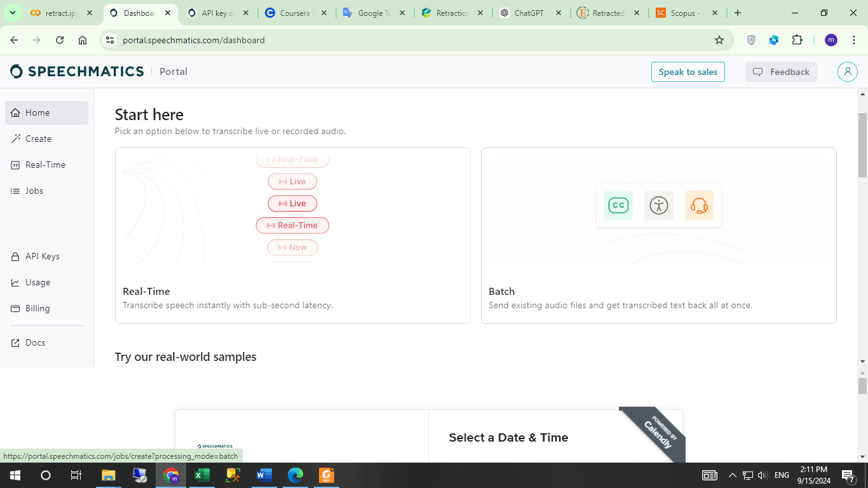Open Microsoft Edge from taskbar
Image resolution: width=868 pixels, height=488 pixels.
295,475
